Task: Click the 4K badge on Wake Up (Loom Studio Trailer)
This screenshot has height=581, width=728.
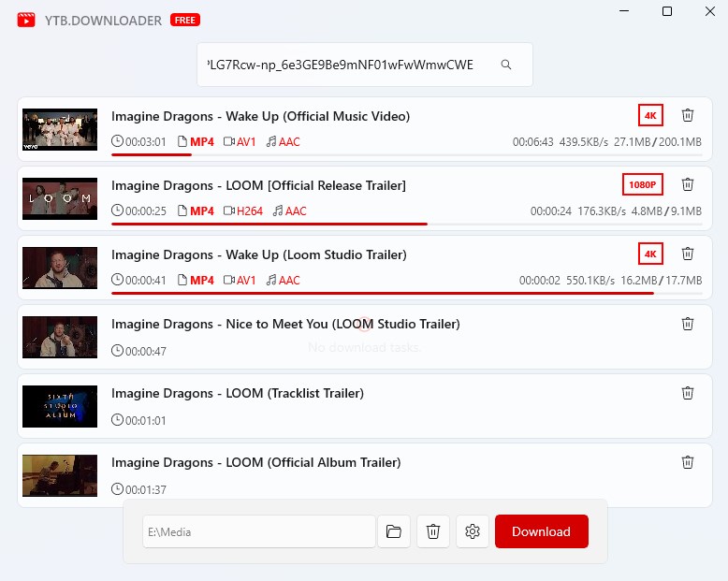Action: coord(650,254)
